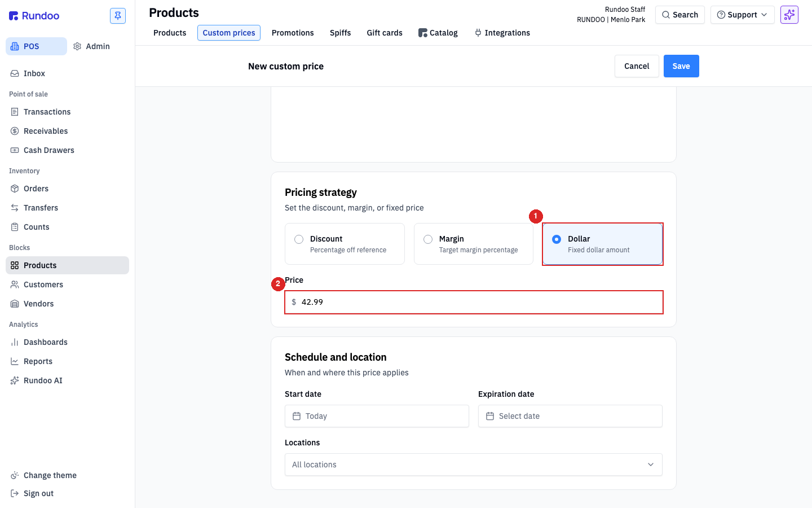Click the Rundoo logo
This screenshot has height=508, width=812.
point(34,16)
